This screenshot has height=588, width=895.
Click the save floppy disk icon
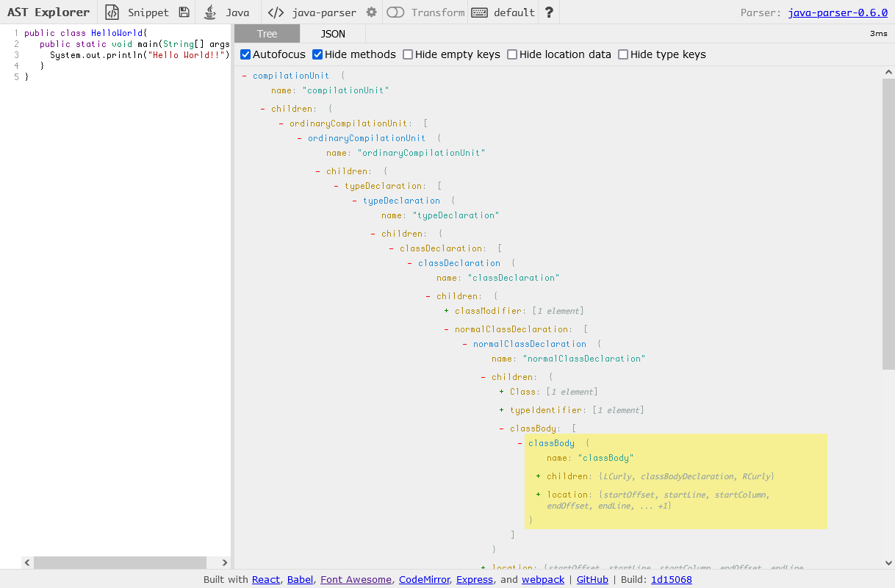pyautogui.click(x=184, y=12)
